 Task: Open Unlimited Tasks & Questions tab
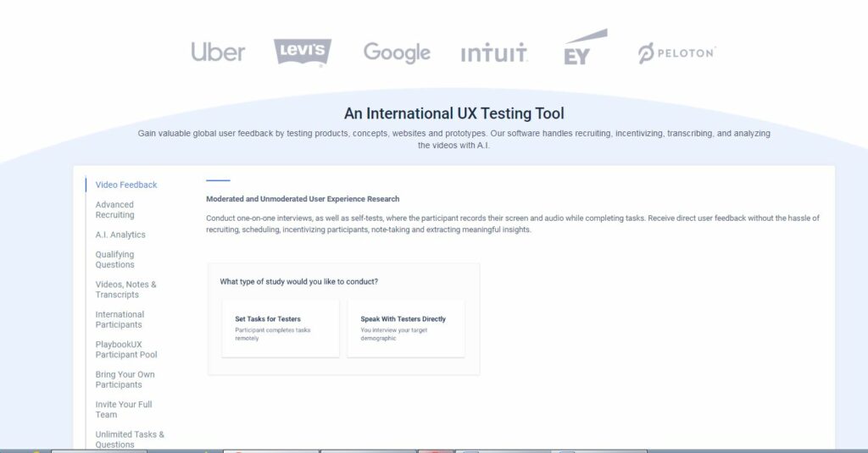pyautogui.click(x=130, y=439)
